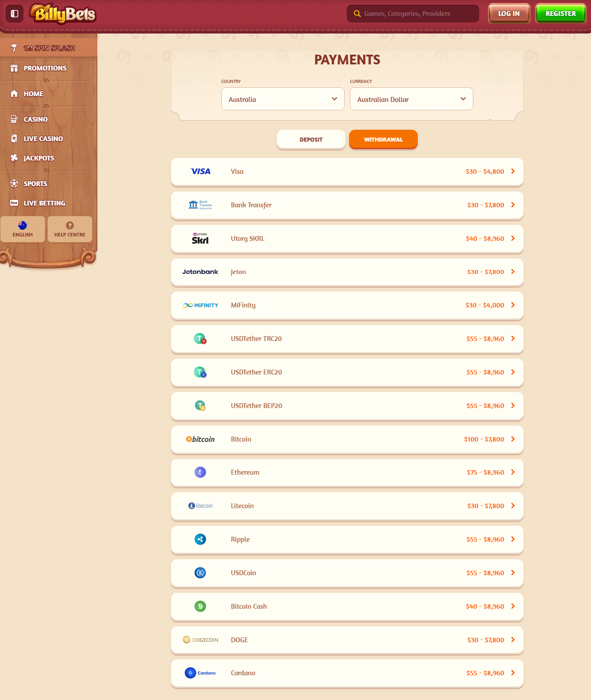The width and height of the screenshot is (591, 700).
Task: Click the Ripple coin icon
Action: click(201, 539)
